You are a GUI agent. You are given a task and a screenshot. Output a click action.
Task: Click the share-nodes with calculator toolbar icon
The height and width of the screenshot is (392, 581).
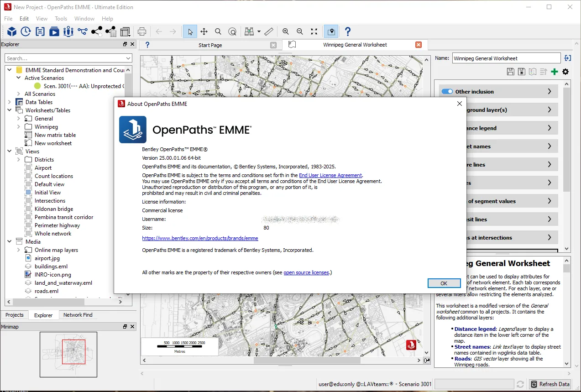pyautogui.click(x=111, y=31)
